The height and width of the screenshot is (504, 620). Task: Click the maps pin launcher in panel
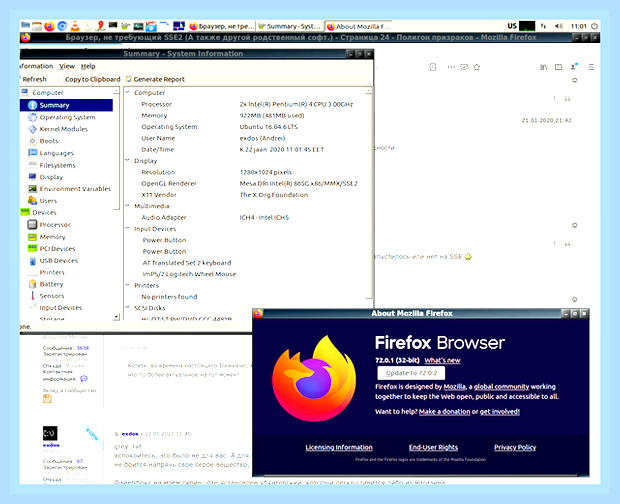pyautogui.click(x=100, y=26)
